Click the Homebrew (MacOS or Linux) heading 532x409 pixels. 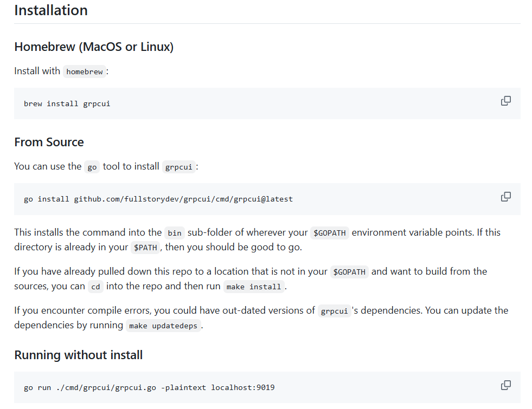click(94, 47)
